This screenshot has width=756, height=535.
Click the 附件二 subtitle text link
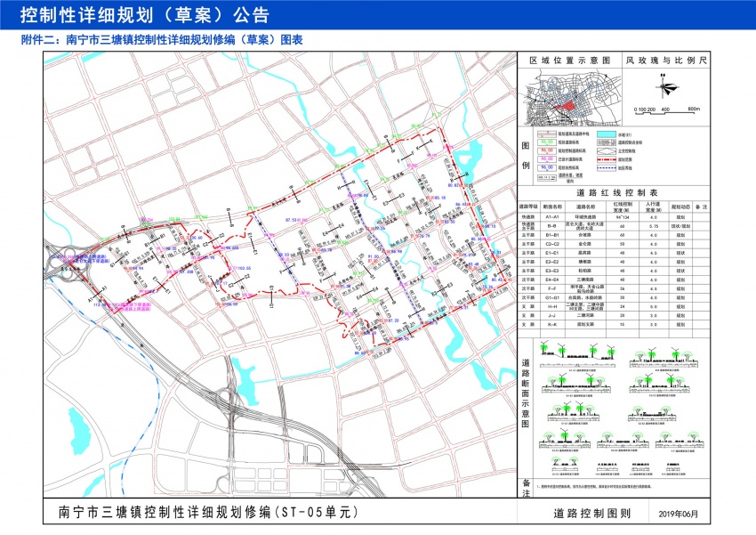pos(162,39)
